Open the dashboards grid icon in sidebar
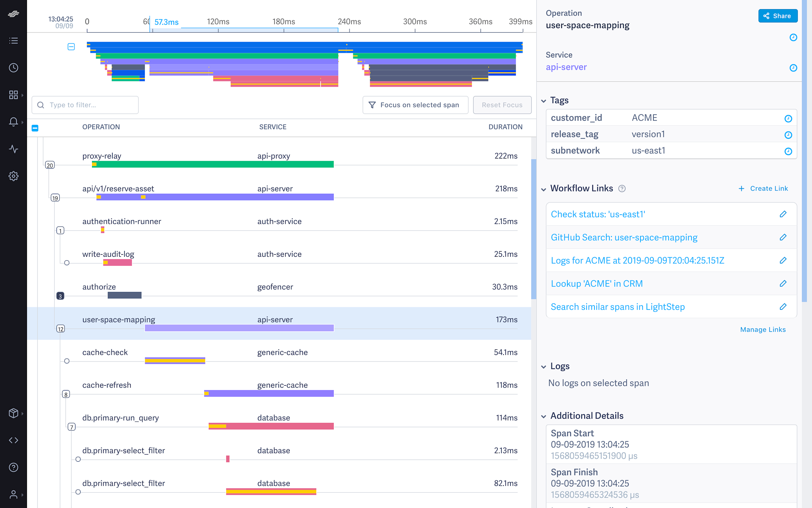This screenshot has width=812, height=508. (x=14, y=95)
